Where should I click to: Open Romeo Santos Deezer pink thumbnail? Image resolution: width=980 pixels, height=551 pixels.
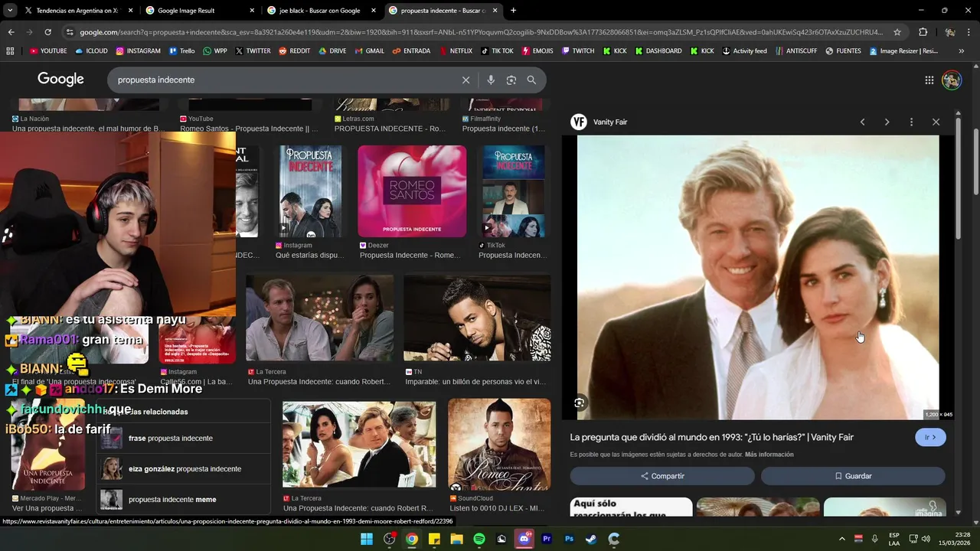412,191
